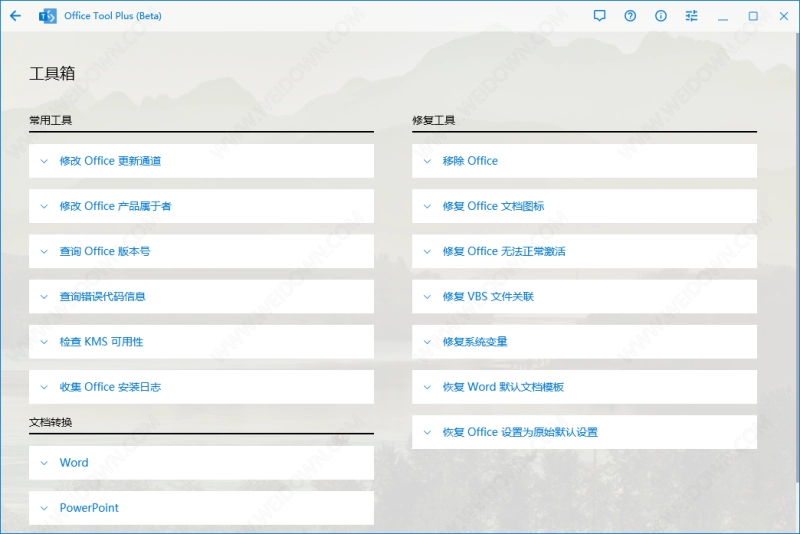Click the Office Tool Plus (Beta) title

coord(113,16)
